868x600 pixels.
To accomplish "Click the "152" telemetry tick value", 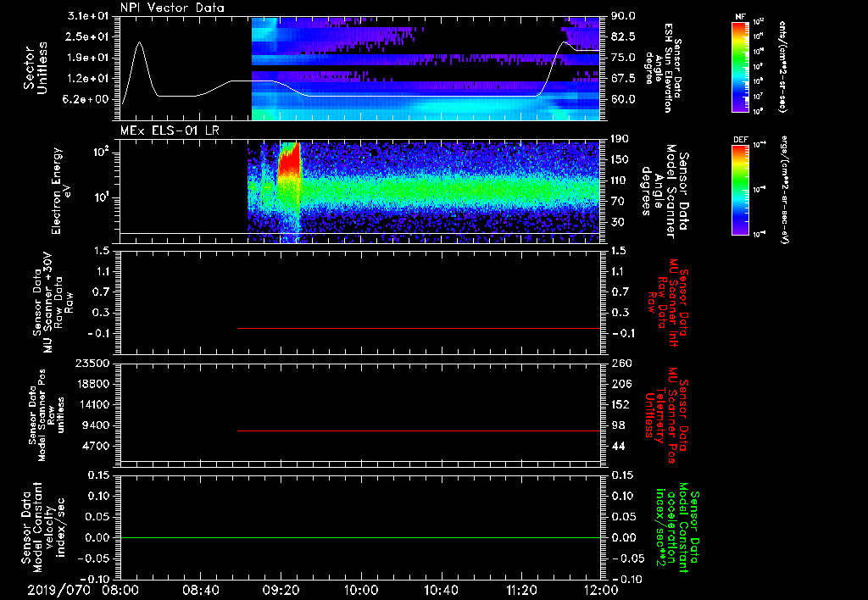I will (621, 404).
